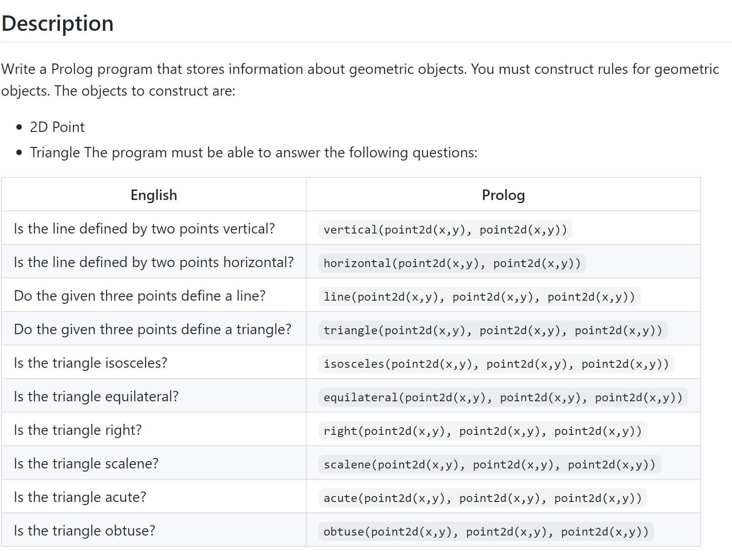Click "Is the triangle isosceles?" cell

pyautogui.click(x=91, y=363)
